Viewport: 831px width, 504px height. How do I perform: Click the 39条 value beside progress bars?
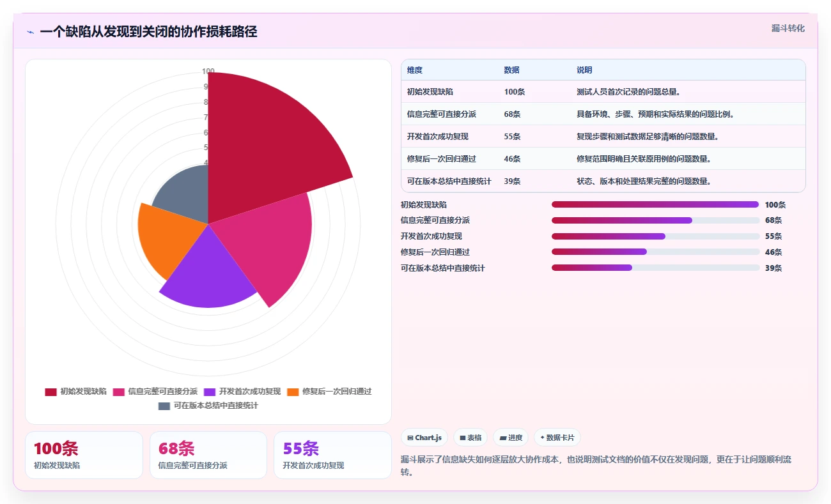tap(773, 268)
